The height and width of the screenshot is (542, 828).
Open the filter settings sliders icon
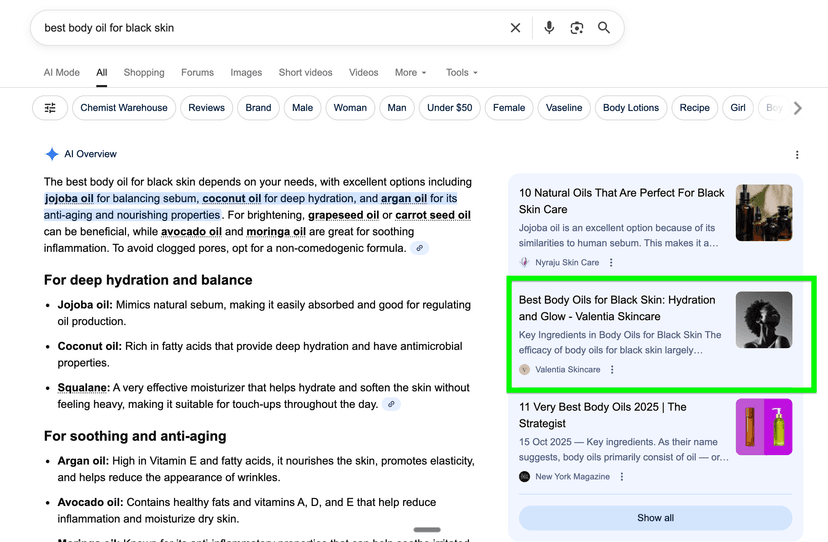point(50,108)
